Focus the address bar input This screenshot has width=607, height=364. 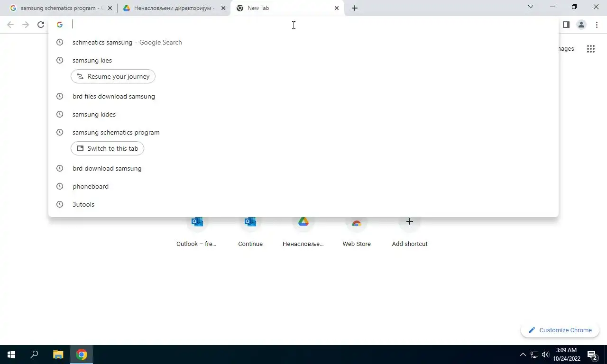pos(303,25)
